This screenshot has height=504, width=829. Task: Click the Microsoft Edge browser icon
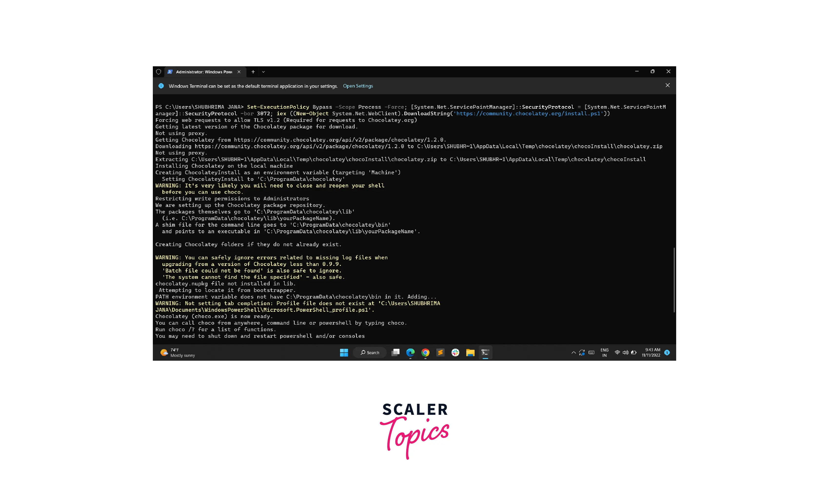[x=410, y=352]
